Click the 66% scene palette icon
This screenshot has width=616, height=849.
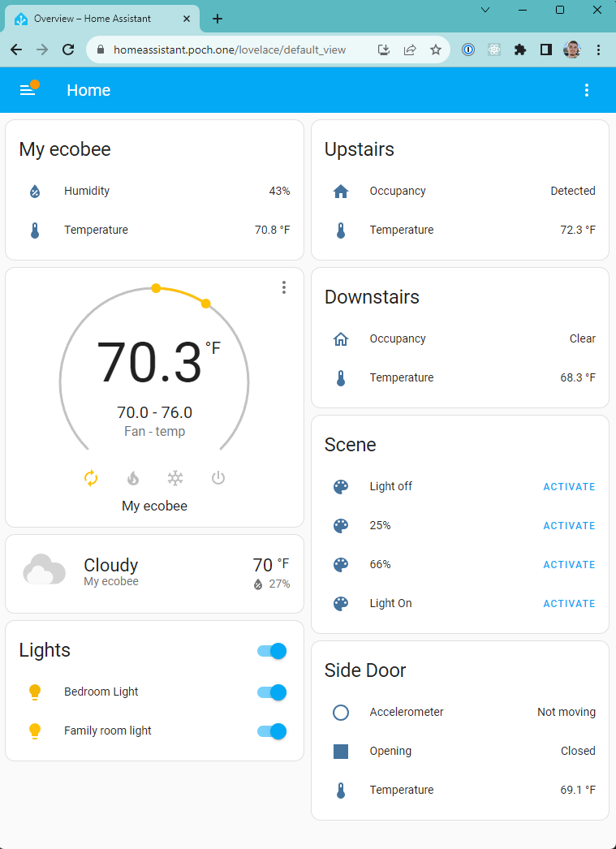pyautogui.click(x=341, y=565)
